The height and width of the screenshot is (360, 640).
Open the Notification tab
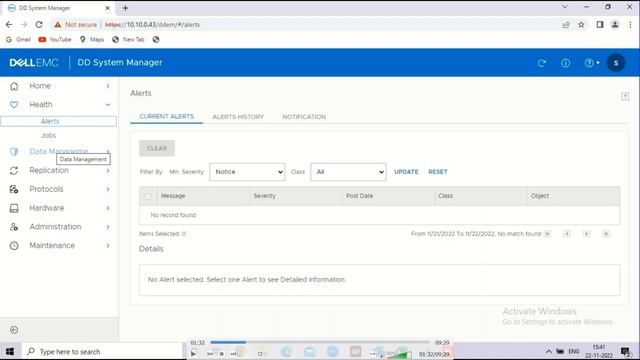pyautogui.click(x=304, y=117)
